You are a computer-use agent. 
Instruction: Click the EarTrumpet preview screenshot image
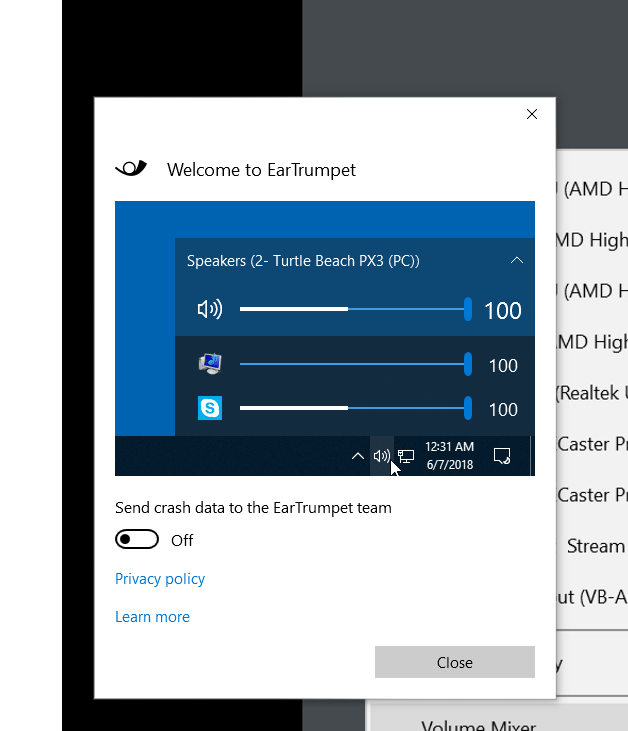coord(324,338)
